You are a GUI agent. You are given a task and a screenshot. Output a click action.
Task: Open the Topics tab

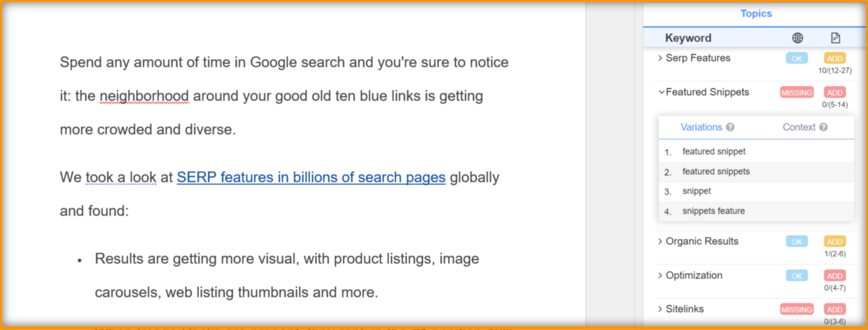(756, 14)
